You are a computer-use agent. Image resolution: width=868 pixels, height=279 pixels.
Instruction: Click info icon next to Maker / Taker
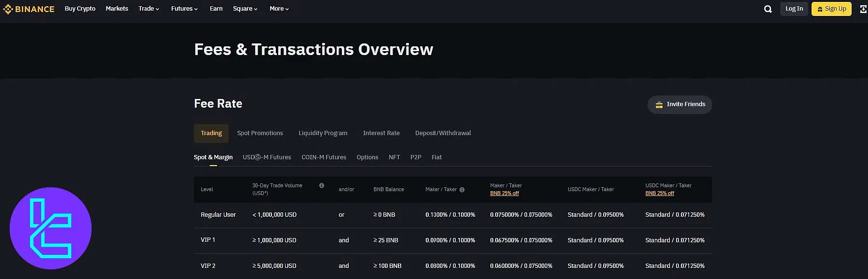pyautogui.click(x=462, y=190)
